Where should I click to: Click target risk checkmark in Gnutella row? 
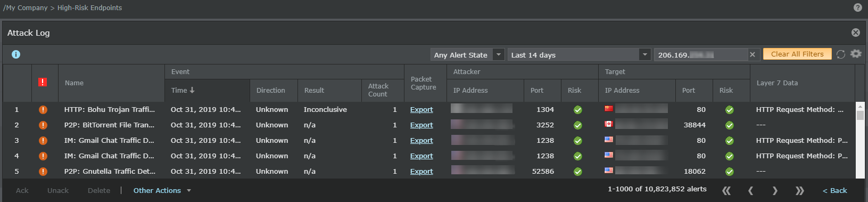tap(729, 172)
